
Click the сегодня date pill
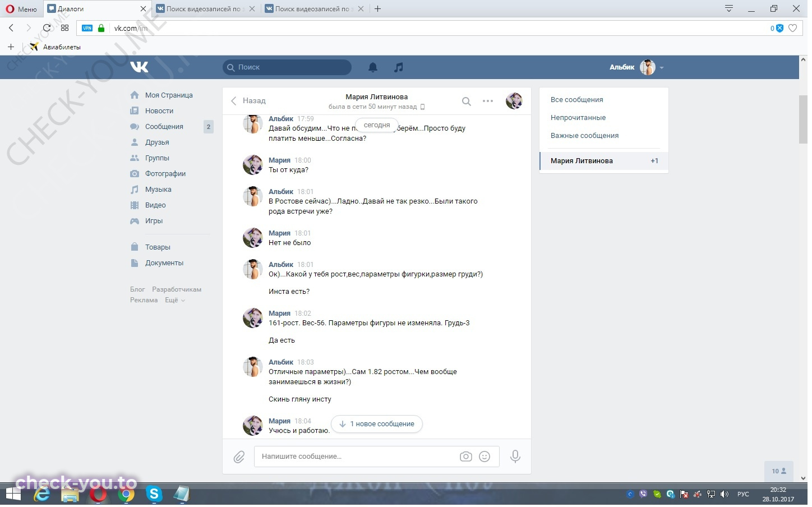pos(377,126)
